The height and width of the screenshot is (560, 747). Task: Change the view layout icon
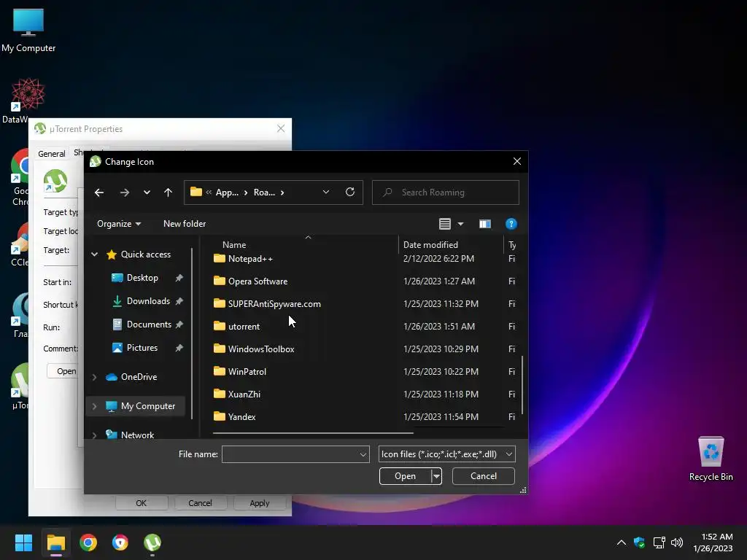pos(445,224)
